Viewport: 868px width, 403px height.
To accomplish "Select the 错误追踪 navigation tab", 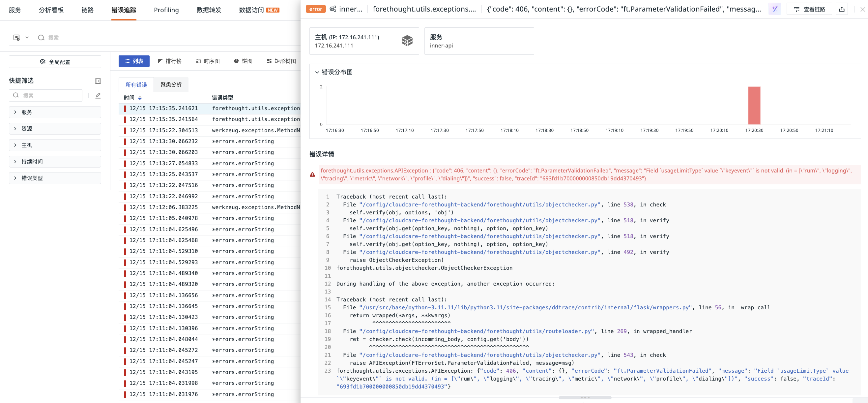I will [x=124, y=10].
